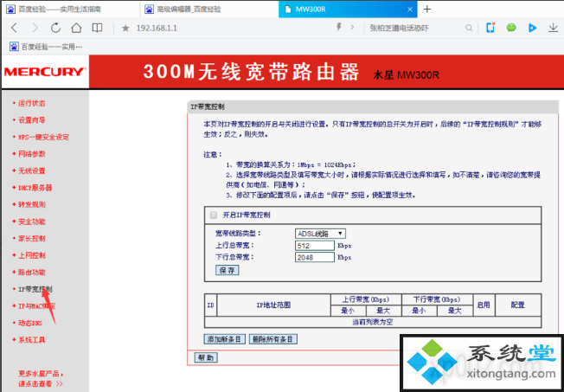Click the 下行总带宽 field showing 2048
The image size is (564, 392).
click(315, 257)
